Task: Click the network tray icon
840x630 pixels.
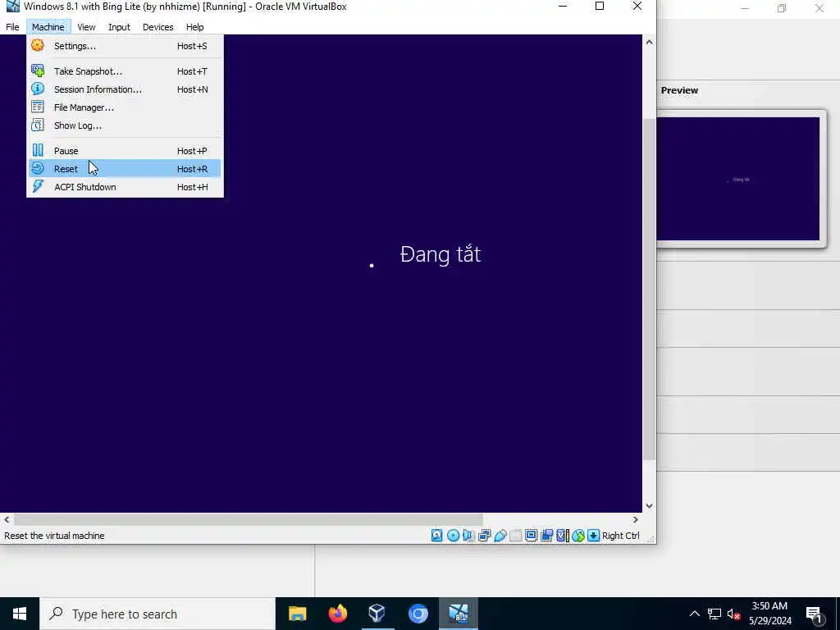Action: (x=714, y=614)
